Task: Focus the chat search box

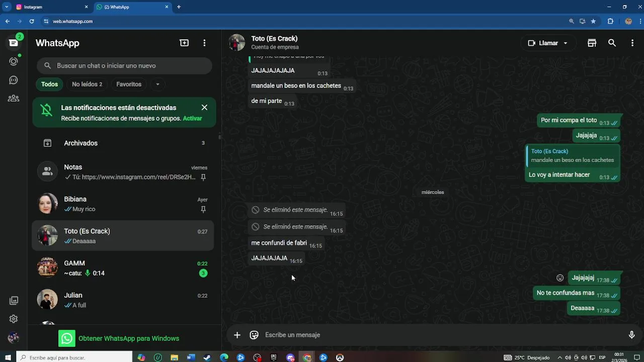Action: [x=124, y=66]
